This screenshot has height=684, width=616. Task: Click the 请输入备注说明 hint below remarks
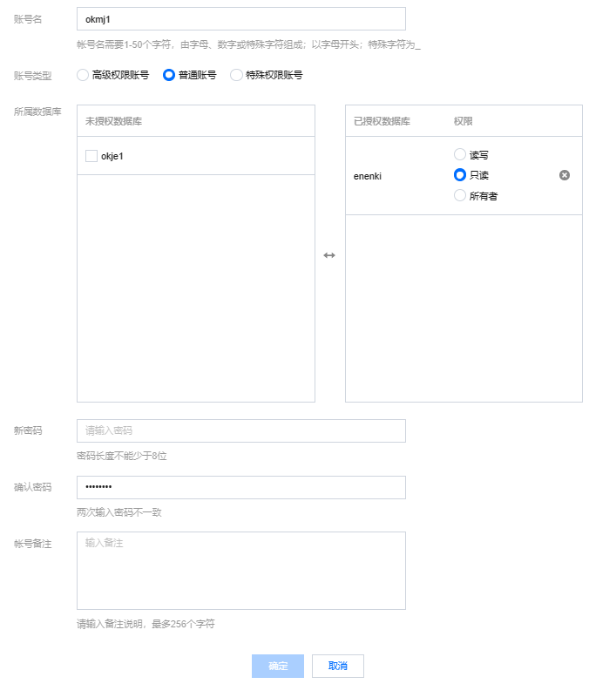(x=146, y=624)
